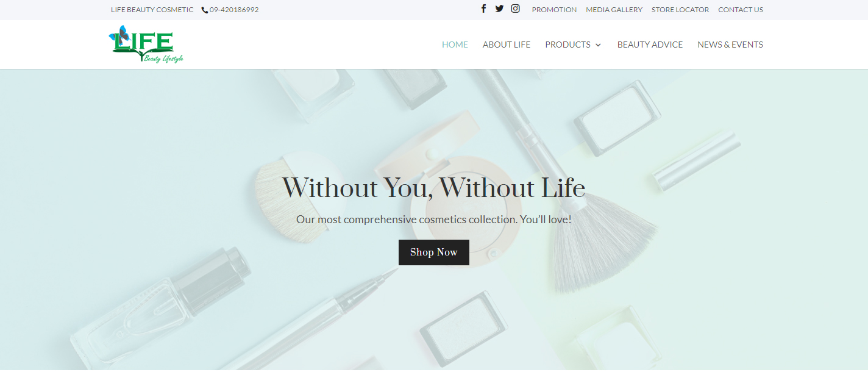
Task: Click the Shop Now button
Action: [x=434, y=252]
